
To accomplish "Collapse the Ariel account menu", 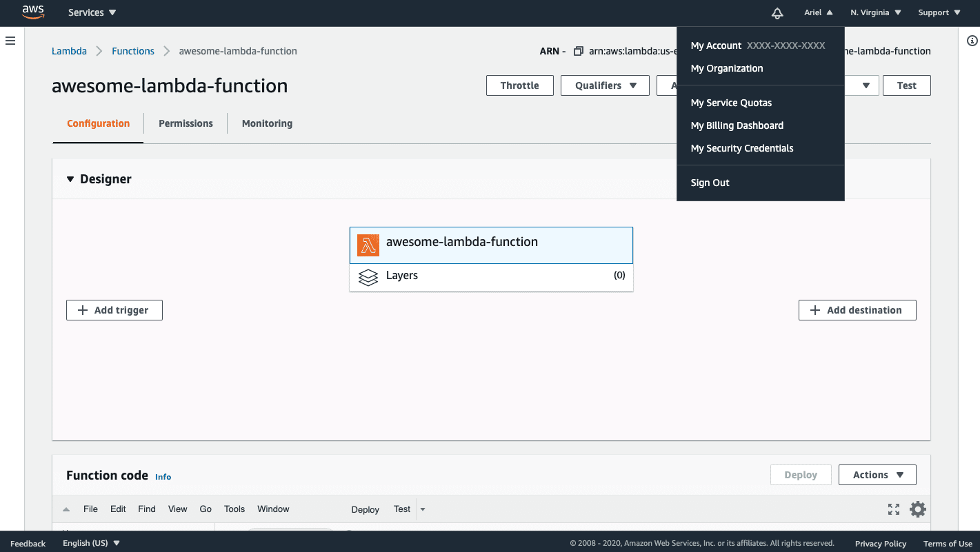I will pyautogui.click(x=819, y=12).
